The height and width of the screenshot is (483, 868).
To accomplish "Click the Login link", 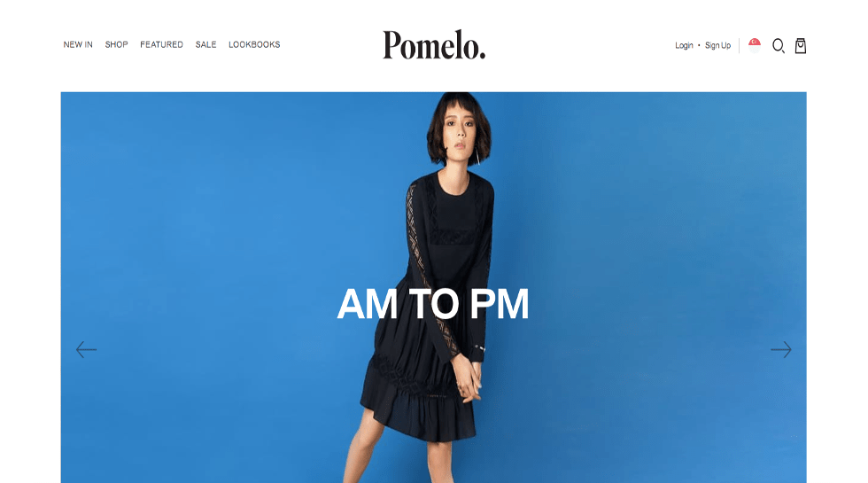I will click(684, 45).
